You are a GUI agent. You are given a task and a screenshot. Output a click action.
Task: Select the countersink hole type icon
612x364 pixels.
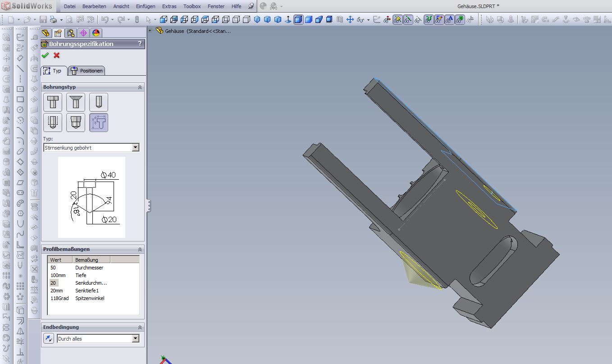(76, 102)
